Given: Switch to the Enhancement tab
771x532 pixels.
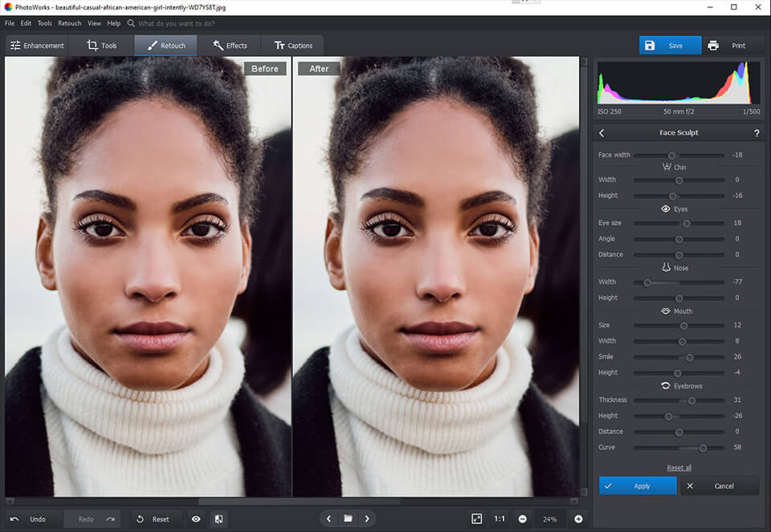Looking at the screenshot, I should (37, 46).
